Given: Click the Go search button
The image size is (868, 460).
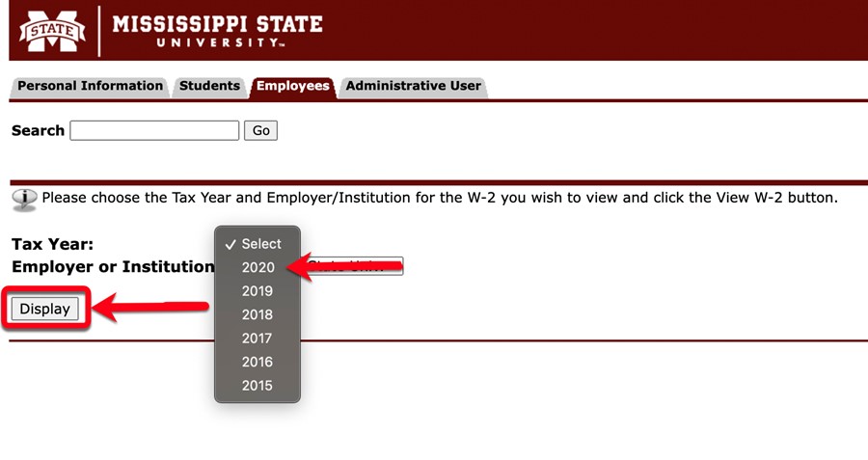Looking at the screenshot, I should pyautogui.click(x=260, y=130).
